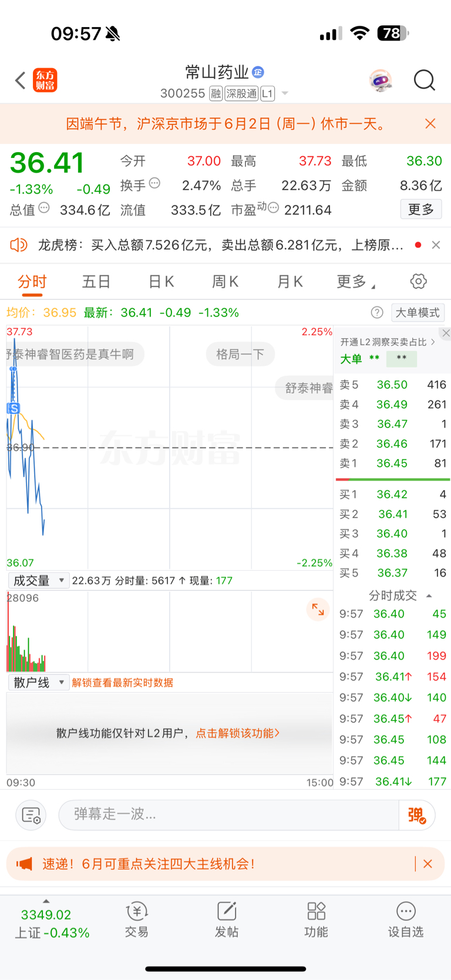Open the 龙虎榜 news ticker text
Screen dimensions: 451x980
click(x=221, y=245)
